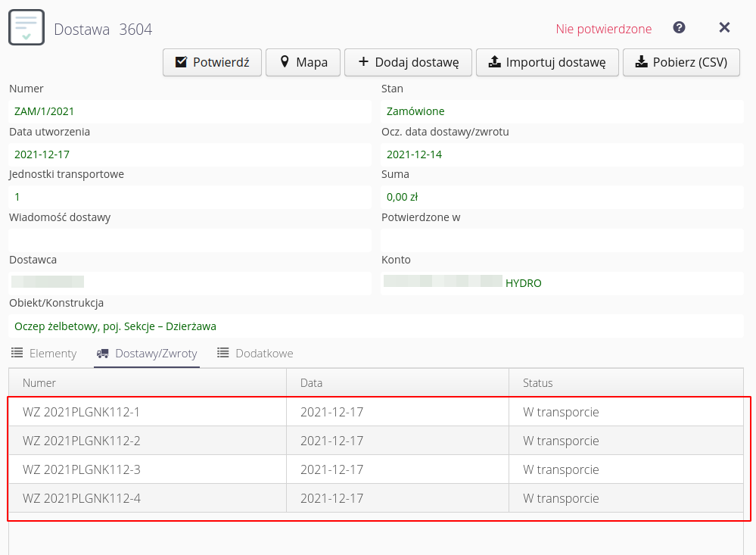
Task: Switch to the Elementy tab
Action: (x=44, y=354)
